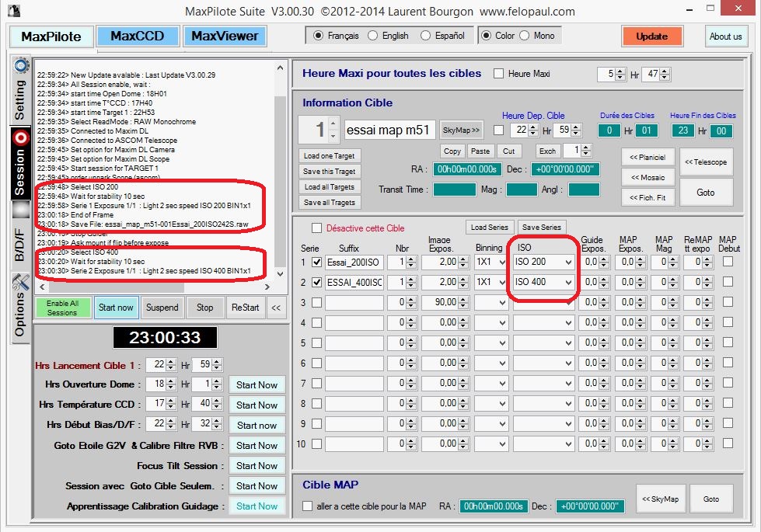Click the Suffix field Essai_200ISO
Screen dimensions: 761x532
pos(354,263)
